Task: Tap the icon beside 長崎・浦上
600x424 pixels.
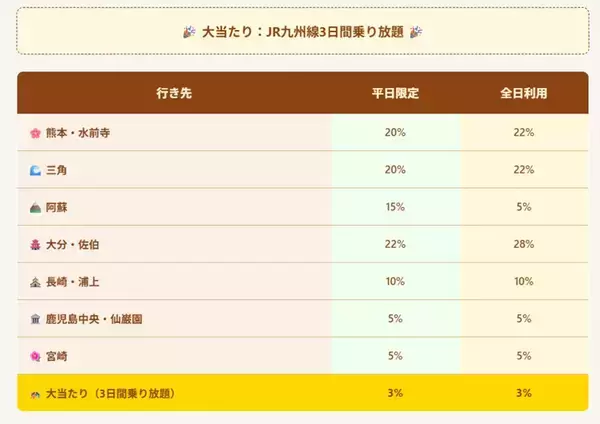Action: tap(35, 281)
